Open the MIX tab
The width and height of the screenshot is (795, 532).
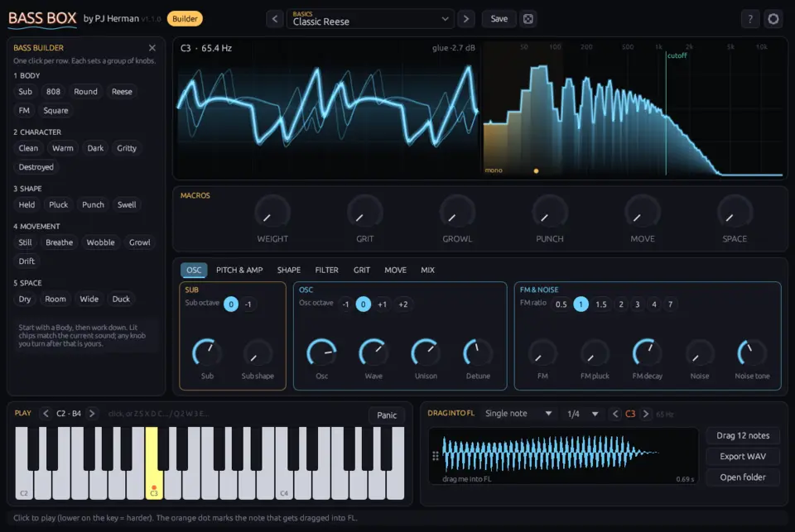[x=427, y=270]
